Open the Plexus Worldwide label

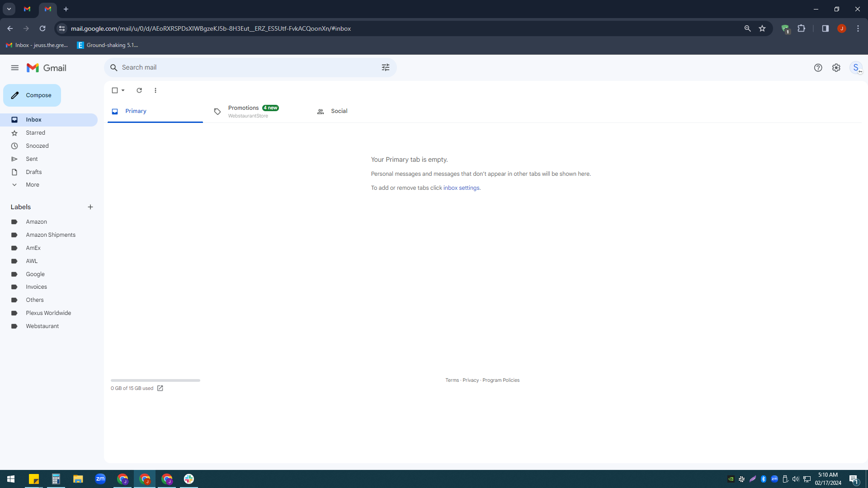[49, 313]
